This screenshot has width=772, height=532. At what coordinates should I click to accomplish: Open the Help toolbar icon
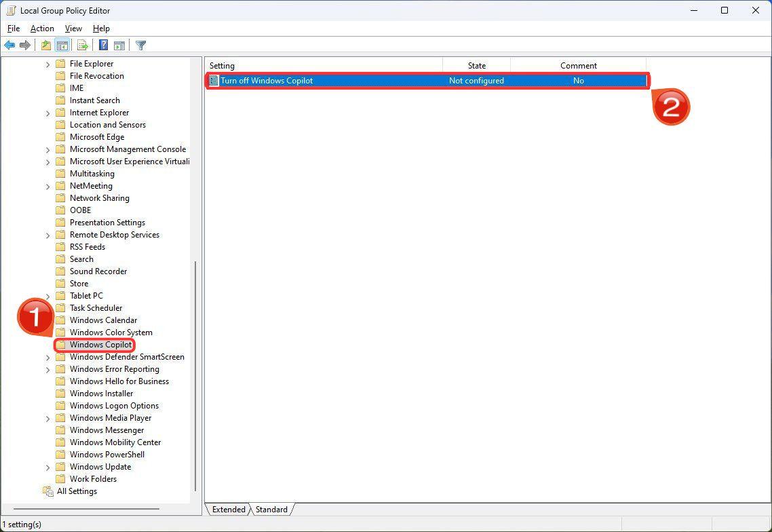pos(103,45)
